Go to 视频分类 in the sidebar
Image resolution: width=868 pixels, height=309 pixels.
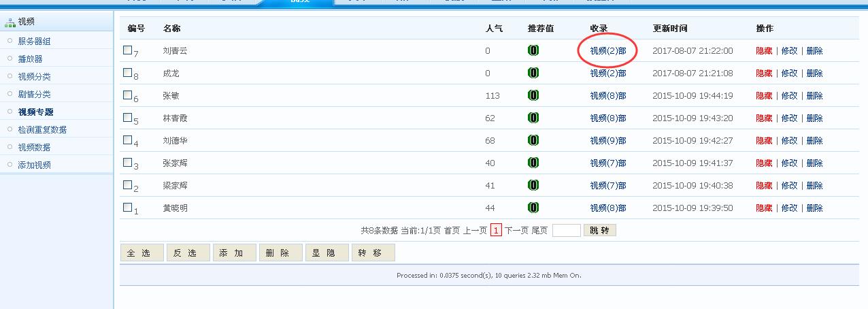coord(34,76)
